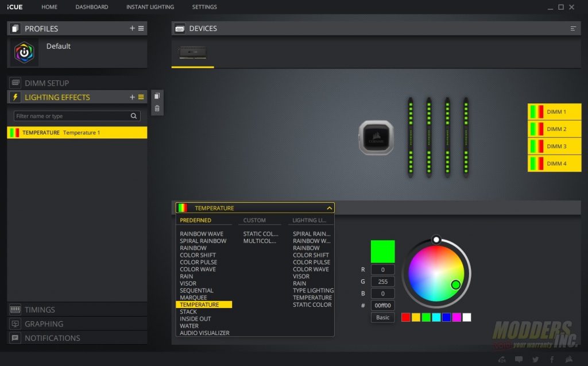
Task: Open the Devices panel options icon
Action: (x=573, y=29)
